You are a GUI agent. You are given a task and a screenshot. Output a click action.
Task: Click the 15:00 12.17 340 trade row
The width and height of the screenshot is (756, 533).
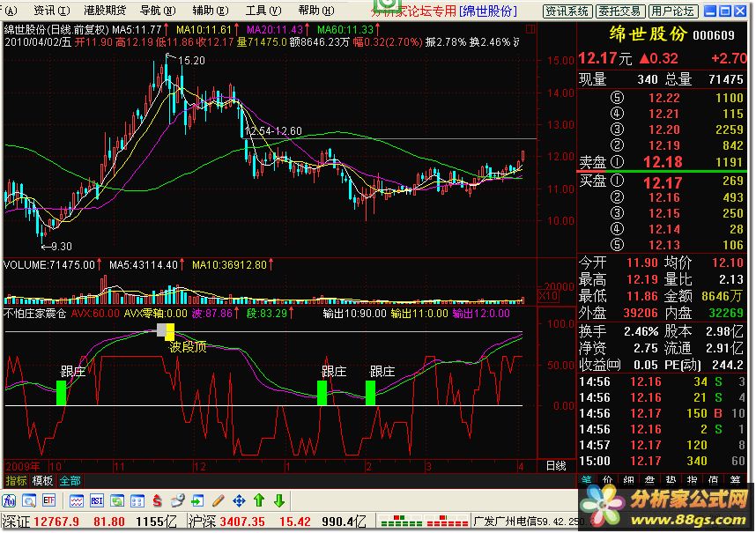tap(663, 461)
